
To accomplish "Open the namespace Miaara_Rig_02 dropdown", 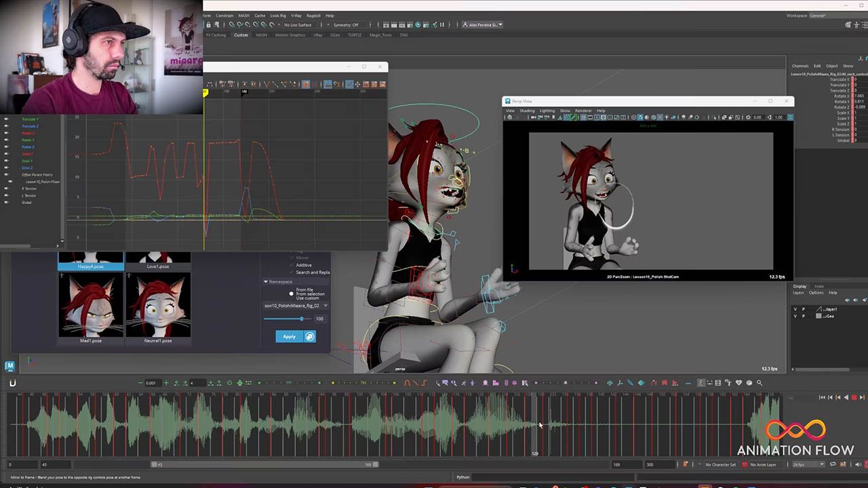I will point(325,306).
